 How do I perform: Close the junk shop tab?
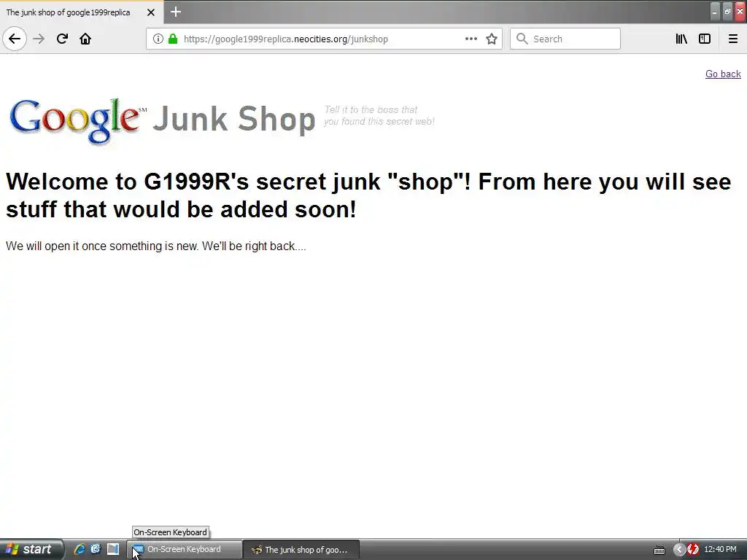pyautogui.click(x=150, y=12)
